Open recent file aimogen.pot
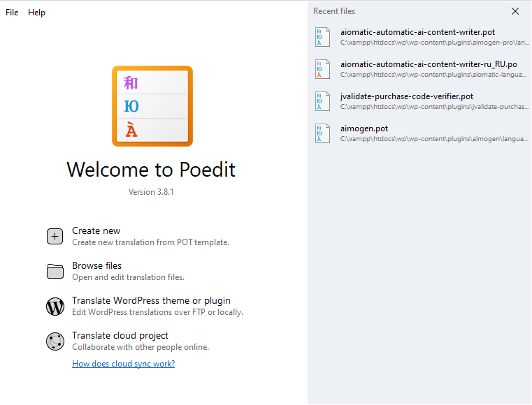The image size is (532, 405). coord(364,128)
